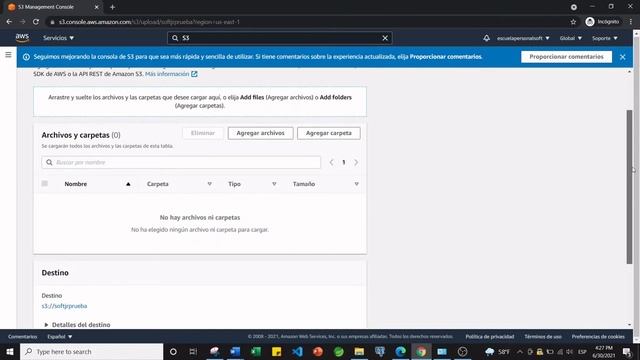Open Política de privacidad link
This screenshot has width=640, height=360.
(x=489, y=337)
